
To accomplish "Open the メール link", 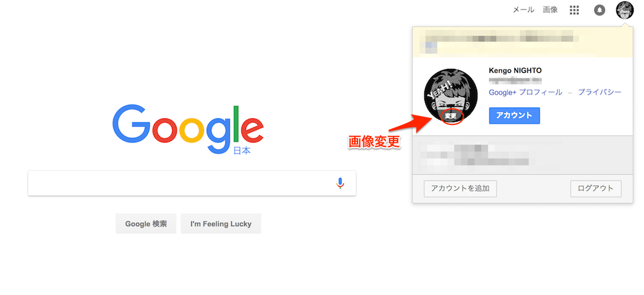I will tap(523, 10).
